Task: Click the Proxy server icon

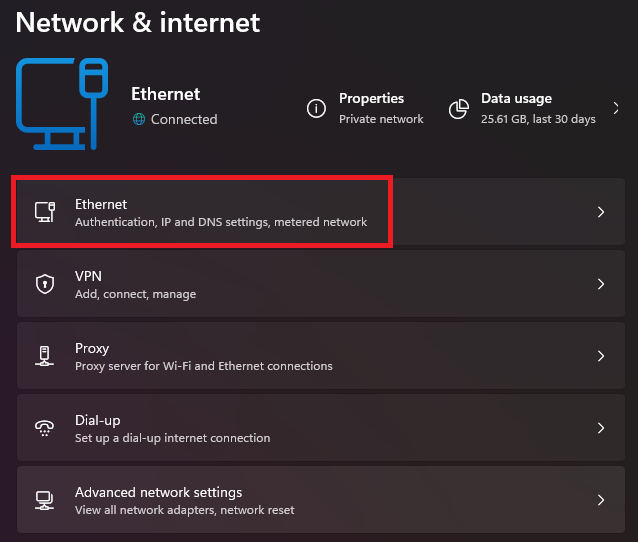Action: pyautogui.click(x=44, y=356)
